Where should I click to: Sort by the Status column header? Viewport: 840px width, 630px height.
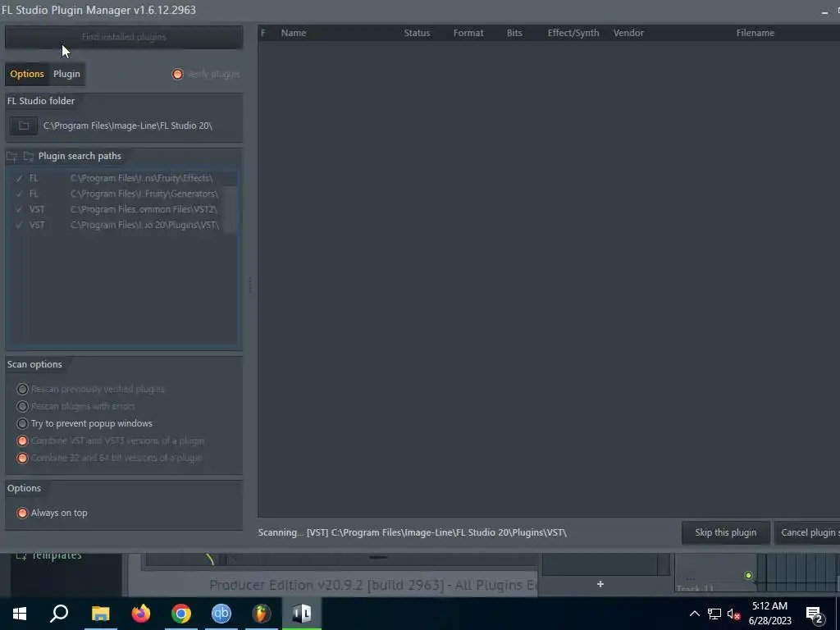tap(417, 33)
